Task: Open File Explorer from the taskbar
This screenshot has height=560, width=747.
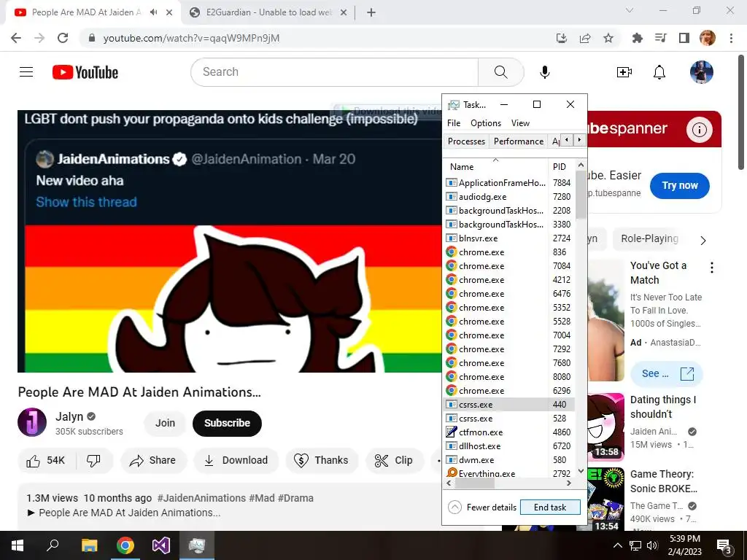Action: [x=89, y=545]
